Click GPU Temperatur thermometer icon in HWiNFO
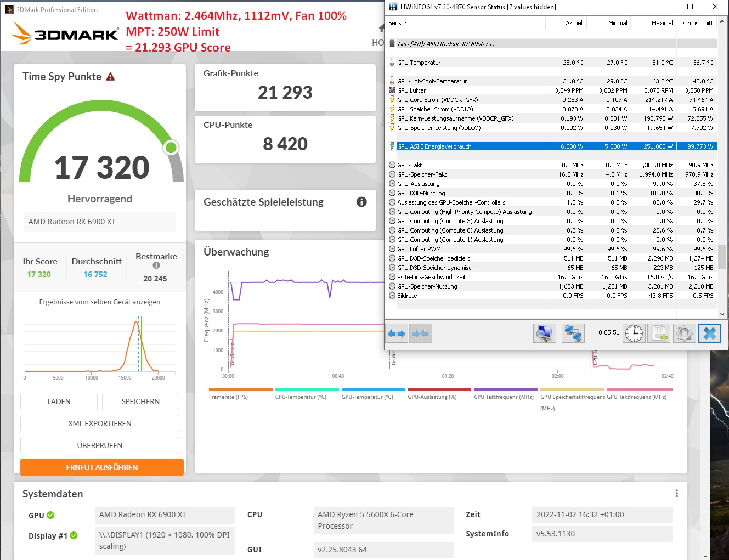This screenshot has width=729, height=560. 392,63
